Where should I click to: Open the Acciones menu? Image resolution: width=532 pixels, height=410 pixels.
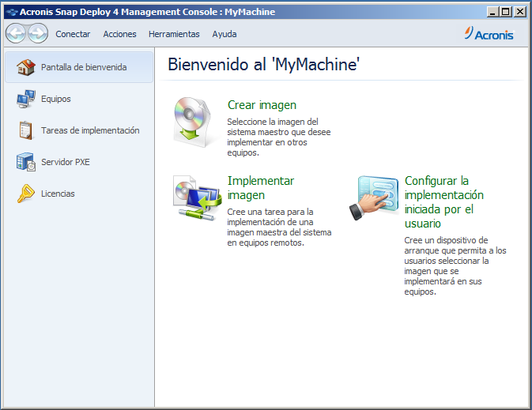coord(120,34)
